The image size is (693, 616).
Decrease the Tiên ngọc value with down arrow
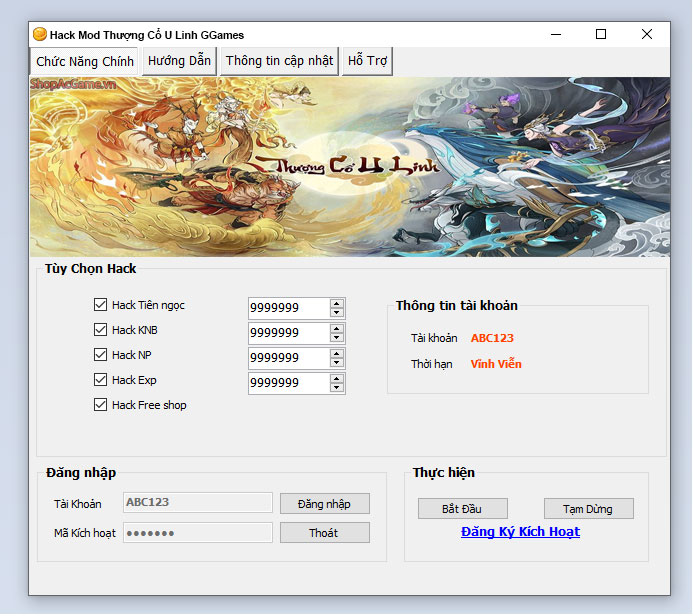[337, 312]
